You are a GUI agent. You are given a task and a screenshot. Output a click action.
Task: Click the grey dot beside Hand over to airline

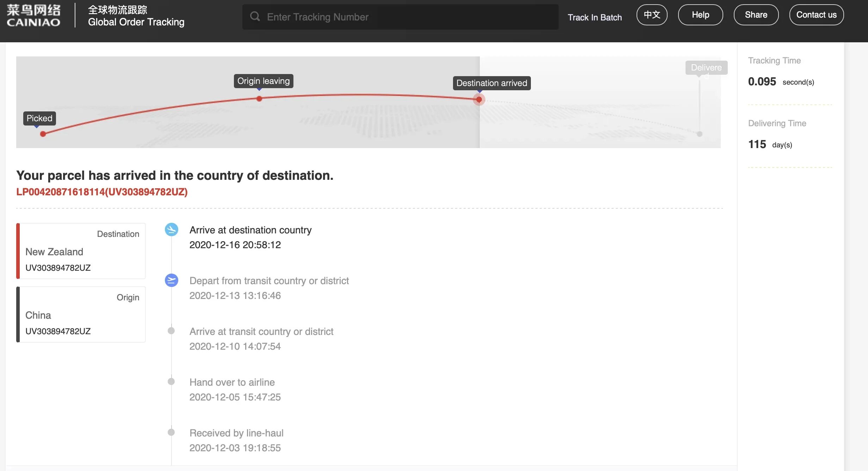[x=171, y=381]
